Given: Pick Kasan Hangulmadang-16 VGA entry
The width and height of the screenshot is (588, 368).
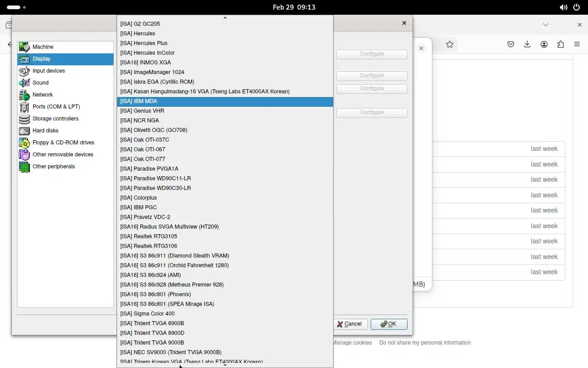Looking at the screenshot, I should (x=225, y=92).
